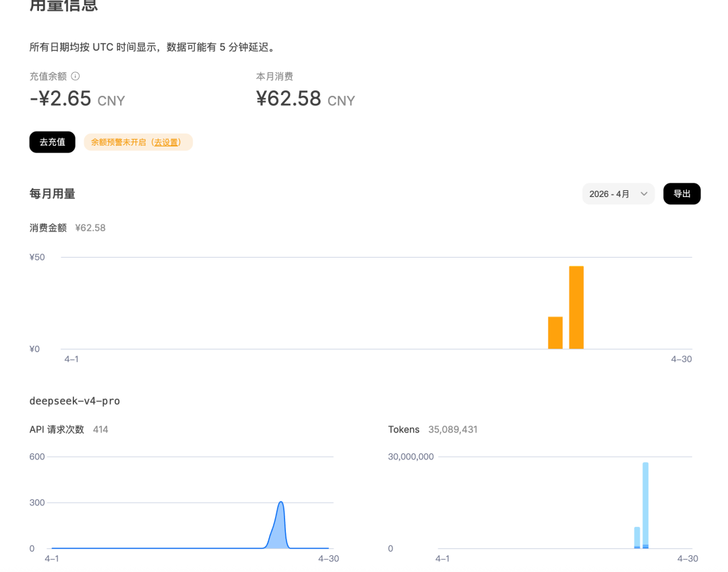Click the 消费金额 ¥62.58 label
This screenshot has height=572, width=728.
pos(66,227)
